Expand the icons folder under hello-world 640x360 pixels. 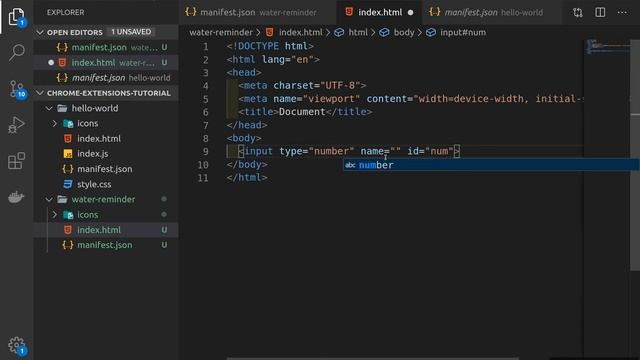tap(55, 123)
